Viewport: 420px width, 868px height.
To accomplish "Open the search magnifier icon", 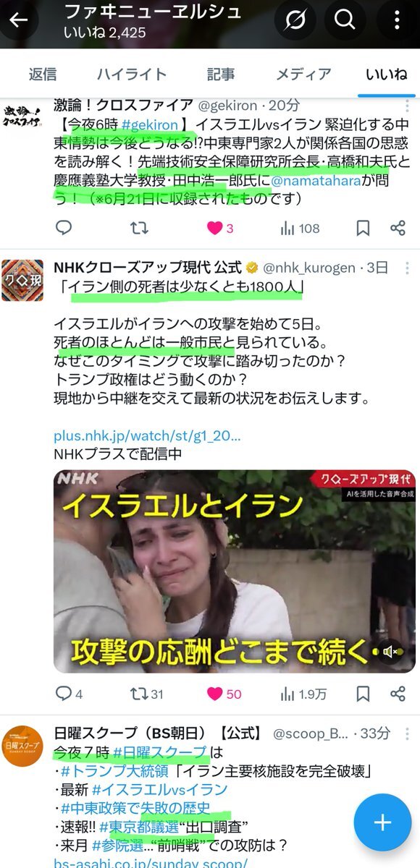I will click(345, 20).
